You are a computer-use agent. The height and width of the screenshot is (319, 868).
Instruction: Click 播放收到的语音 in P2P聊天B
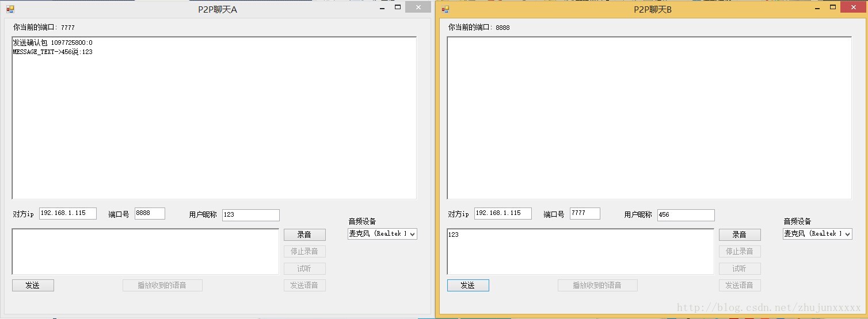(x=597, y=285)
